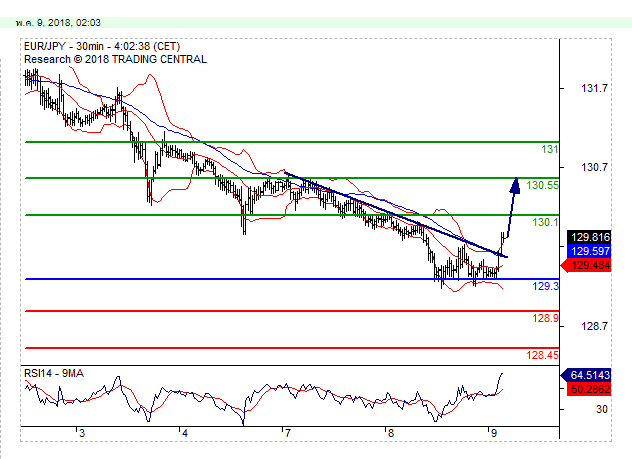Click the 128.7 price axis label

pyautogui.click(x=594, y=326)
